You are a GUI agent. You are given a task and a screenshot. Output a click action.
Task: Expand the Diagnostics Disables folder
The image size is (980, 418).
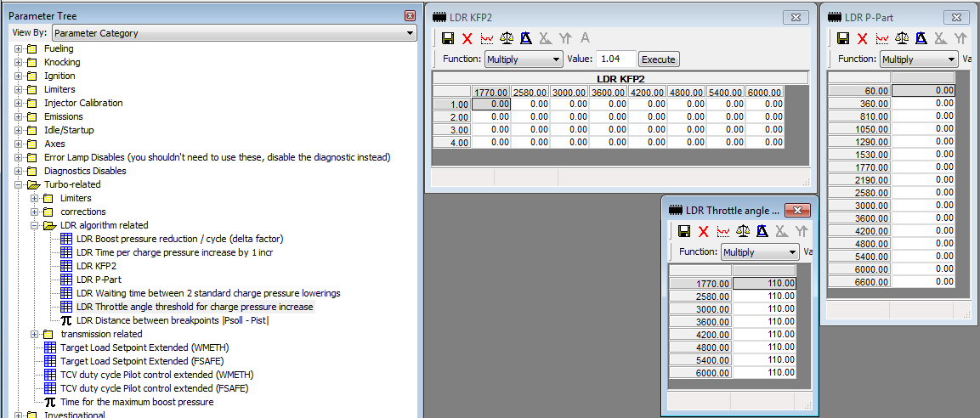click(18, 172)
